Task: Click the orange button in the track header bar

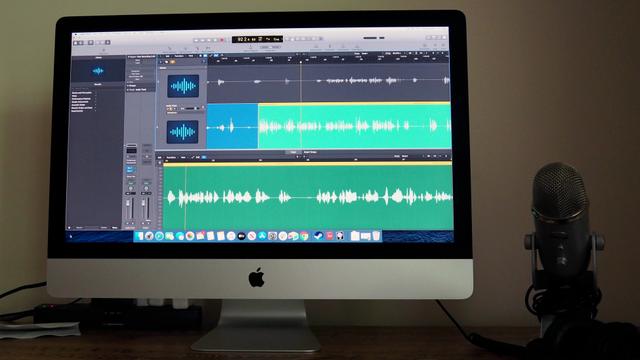Action: [x=172, y=62]
